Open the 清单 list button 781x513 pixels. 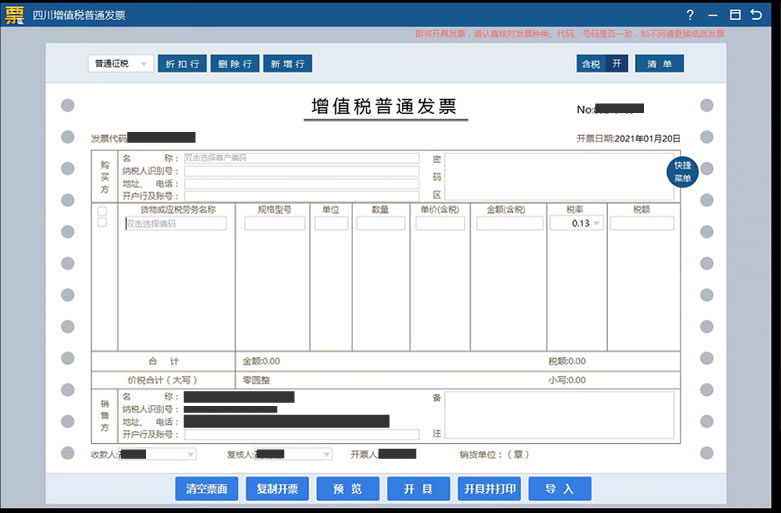(x=660, y=63)
